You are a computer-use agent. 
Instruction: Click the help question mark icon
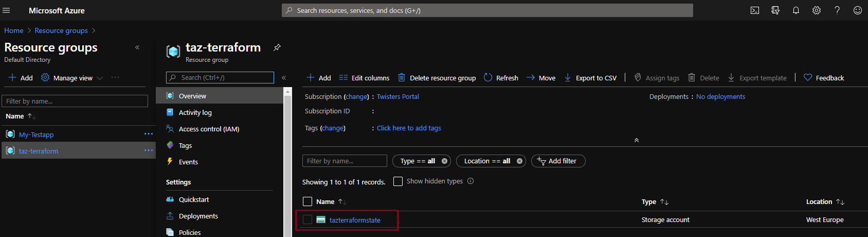point(837,10)
